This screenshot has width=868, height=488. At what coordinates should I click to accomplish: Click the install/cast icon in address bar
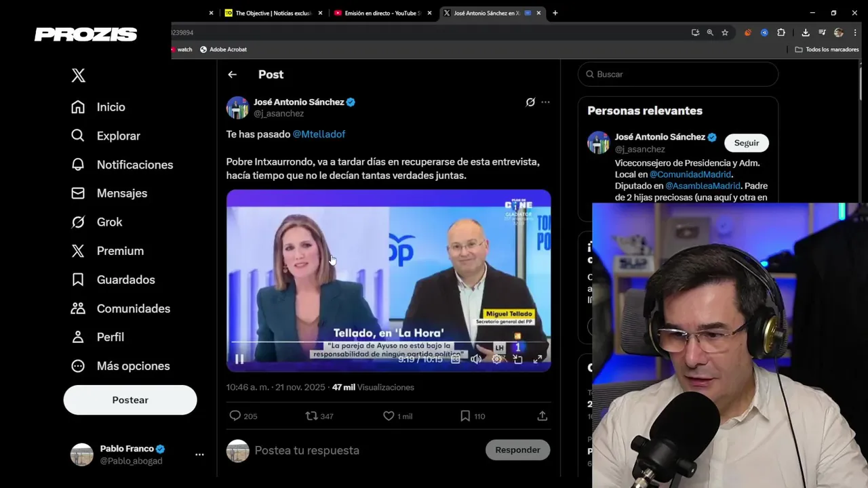click(x=695, y=33)
